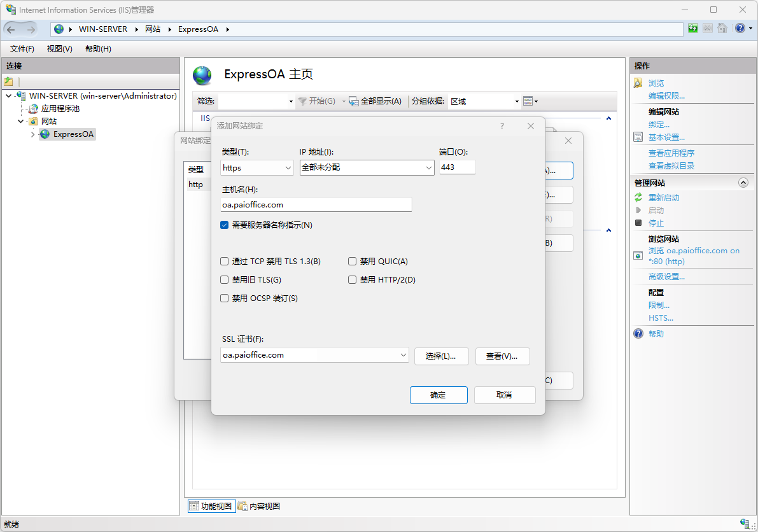Image resolution: width=758 pixels, height=532 pixels.
Task: Click the host name input field
Action: [316, 205]
